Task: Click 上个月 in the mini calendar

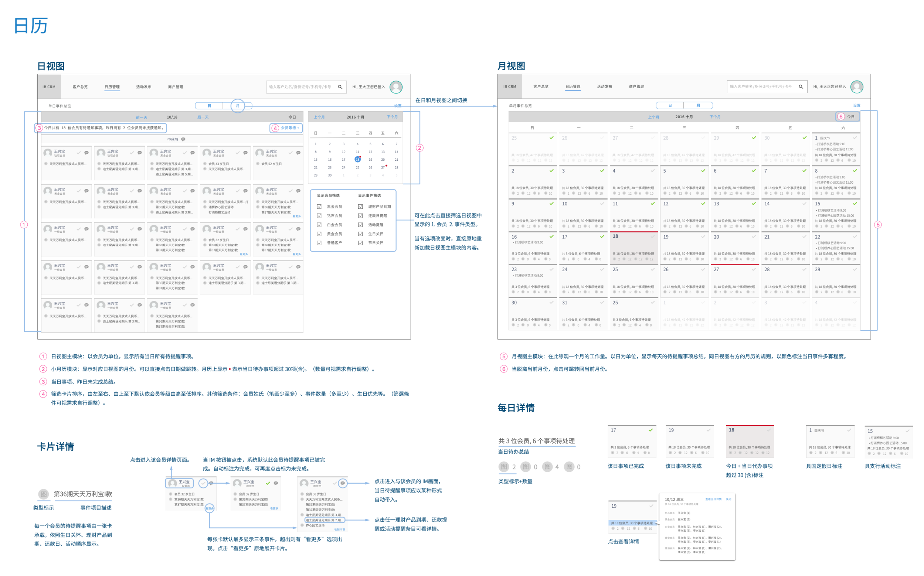Action: tap(319, 117)
